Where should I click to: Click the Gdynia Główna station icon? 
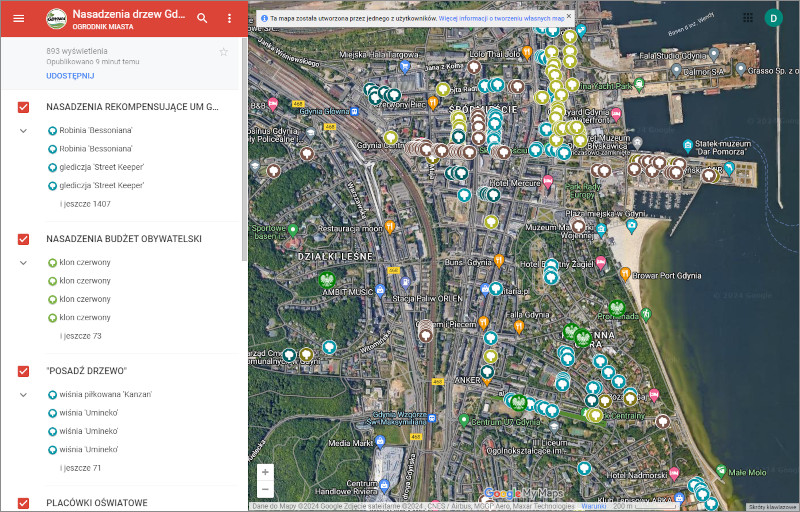click(x=354, y=111)
